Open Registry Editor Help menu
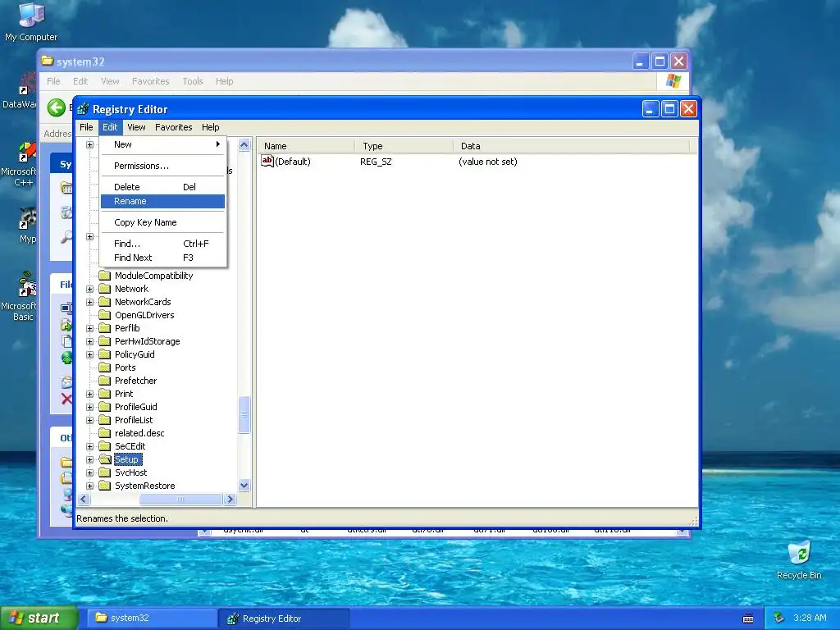Screen dimensions: 840x630 click(x=211, y=127)
